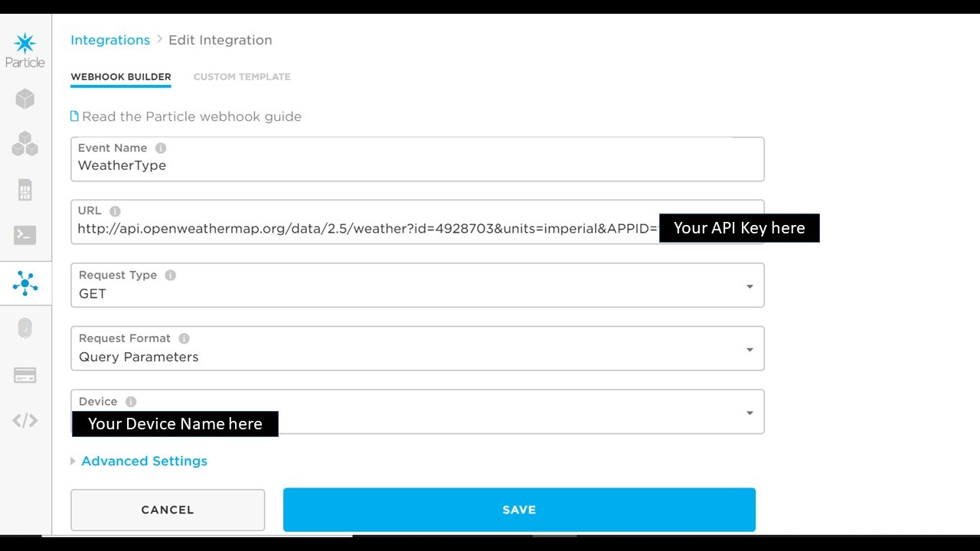Open Products via the stacked cubes icon
Viewport: 980px width, 551px height.
[25, 144]
